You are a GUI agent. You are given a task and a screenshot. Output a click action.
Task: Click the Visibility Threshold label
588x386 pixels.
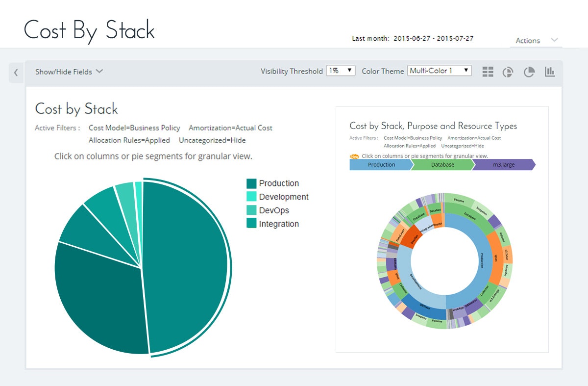(x=292, y=71)
